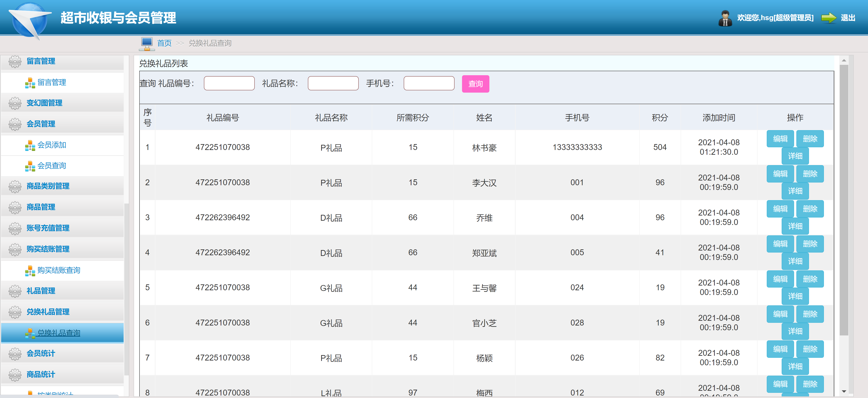Click gear icon beside 留言管理 header
868x398 pixels.
click(x=15, y=61)
